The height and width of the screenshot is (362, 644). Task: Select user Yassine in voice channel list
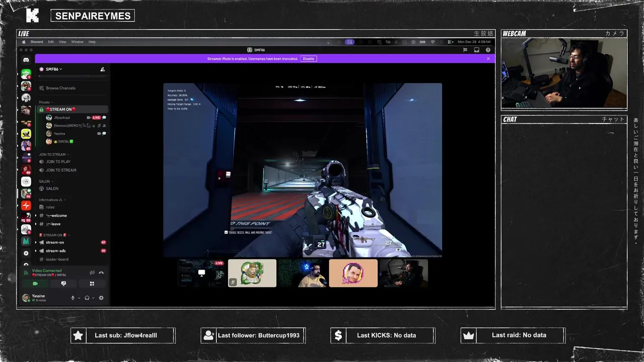59,133
